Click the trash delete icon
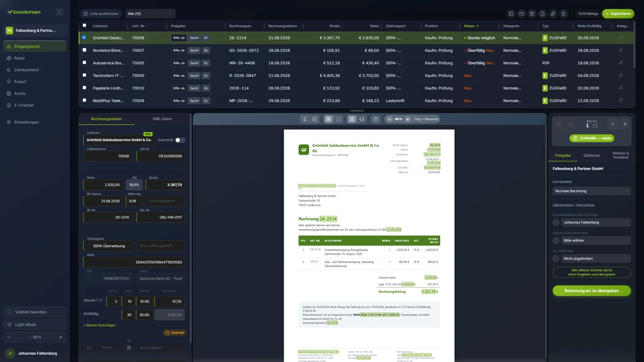 coord(563,14)
